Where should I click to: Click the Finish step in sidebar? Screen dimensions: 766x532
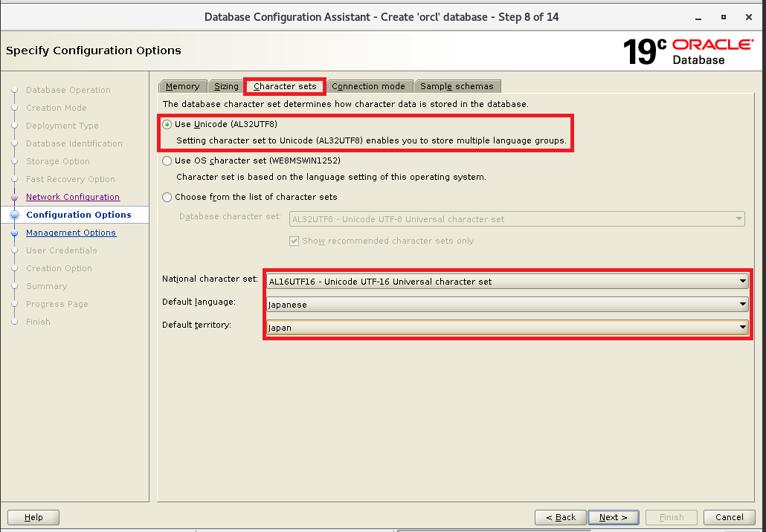click(38, 322)
